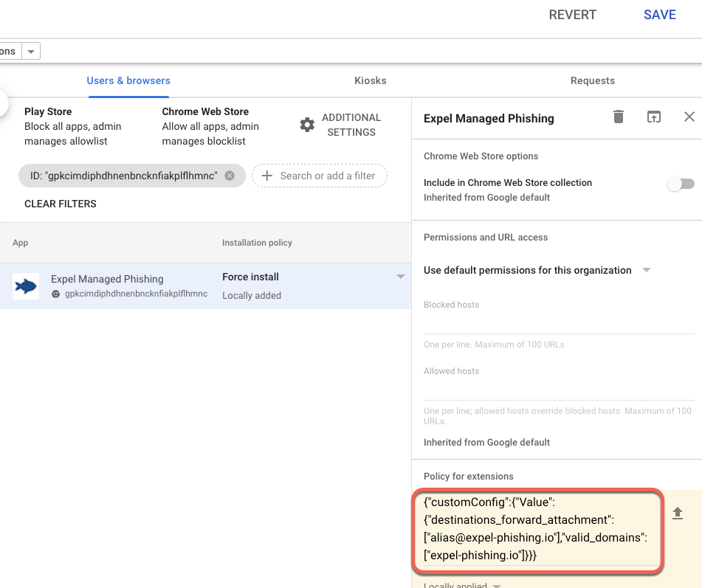Upload policy JSON file using upload icon

[x=678, y=513]
